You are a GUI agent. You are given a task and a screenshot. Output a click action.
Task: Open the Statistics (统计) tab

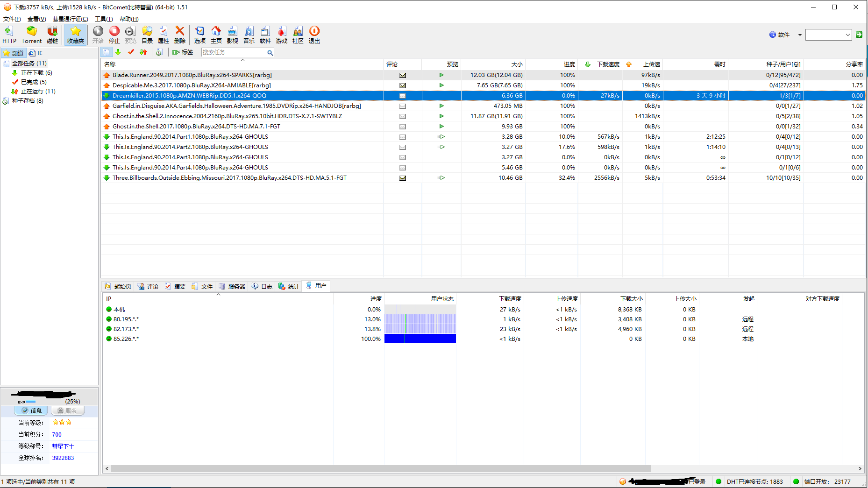tap(289, 286)
